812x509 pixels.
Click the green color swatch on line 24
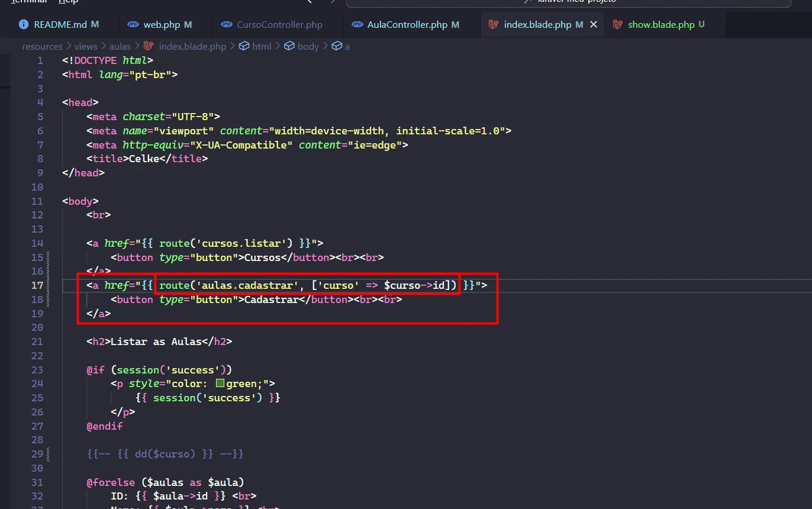coord(220,384)
